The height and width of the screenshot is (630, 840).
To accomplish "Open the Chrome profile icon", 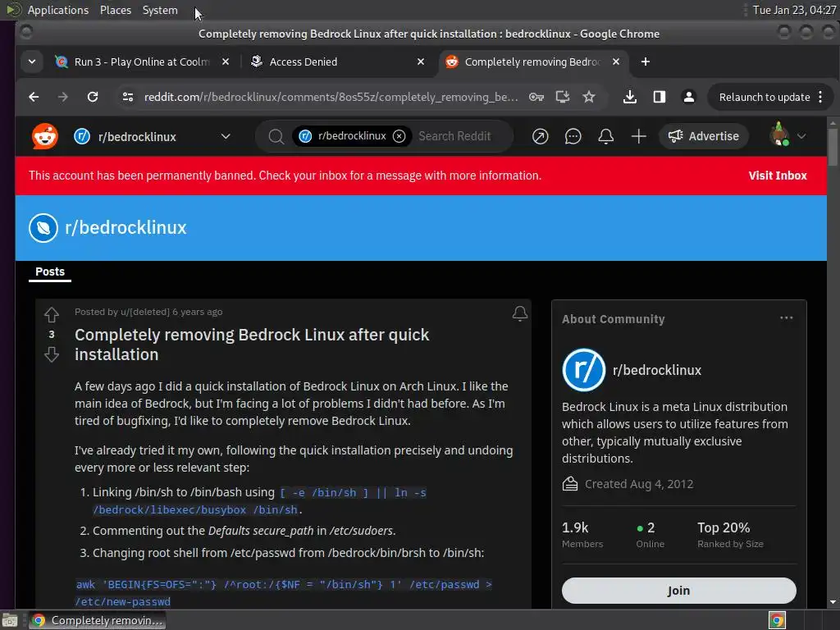I will tap(689, 97).
